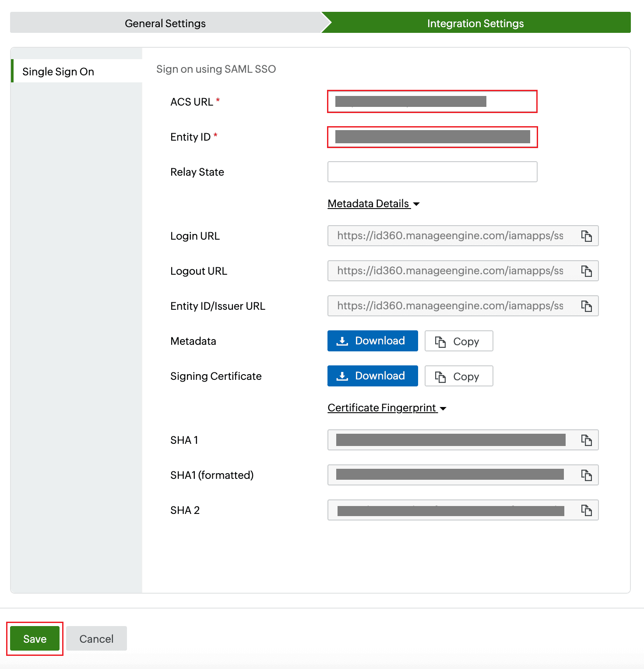Collapse the Metadata Details section

point(373,204)
